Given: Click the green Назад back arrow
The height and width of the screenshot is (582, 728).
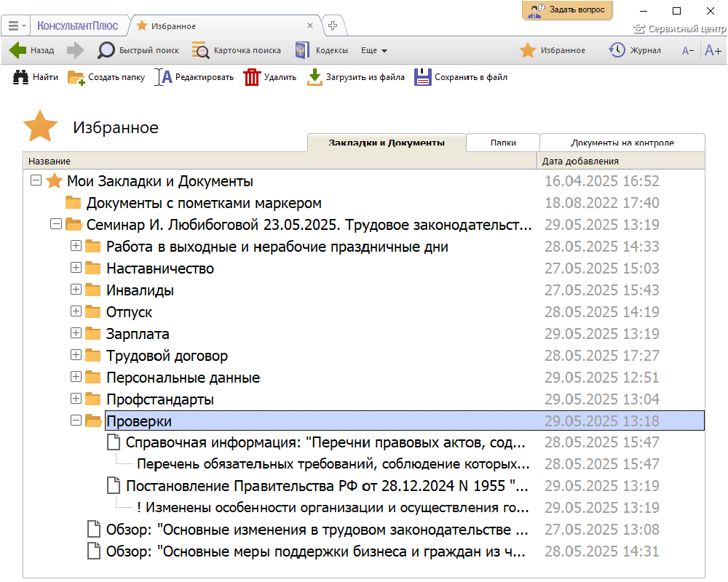Looking at the screenshot, I should pos(18,50).
